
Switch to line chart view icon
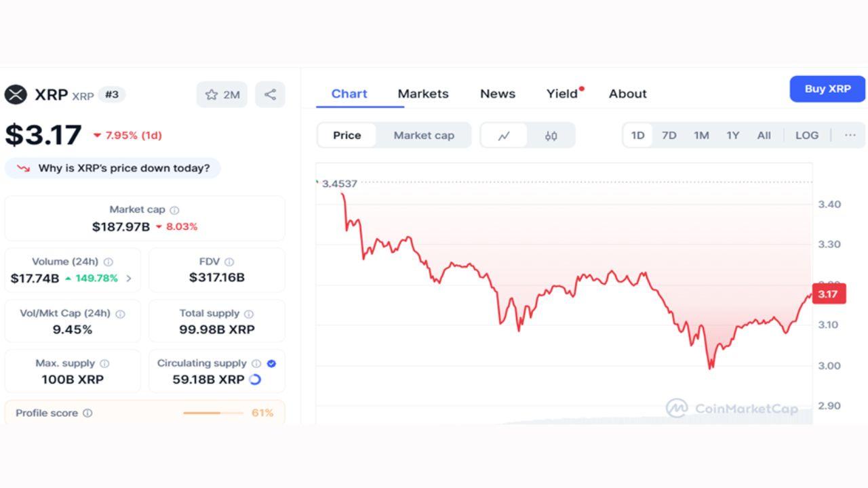(504, 136)
